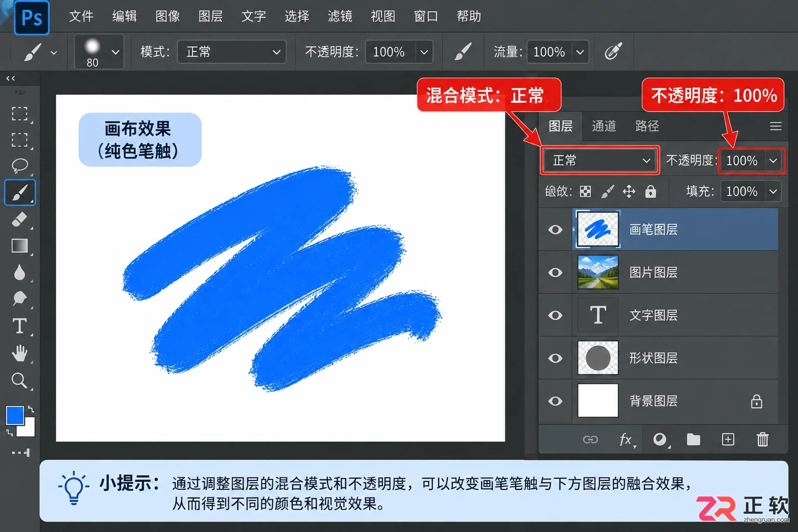Click the blue foreground color swatch
Screen dimensions: 798x532
14,415
